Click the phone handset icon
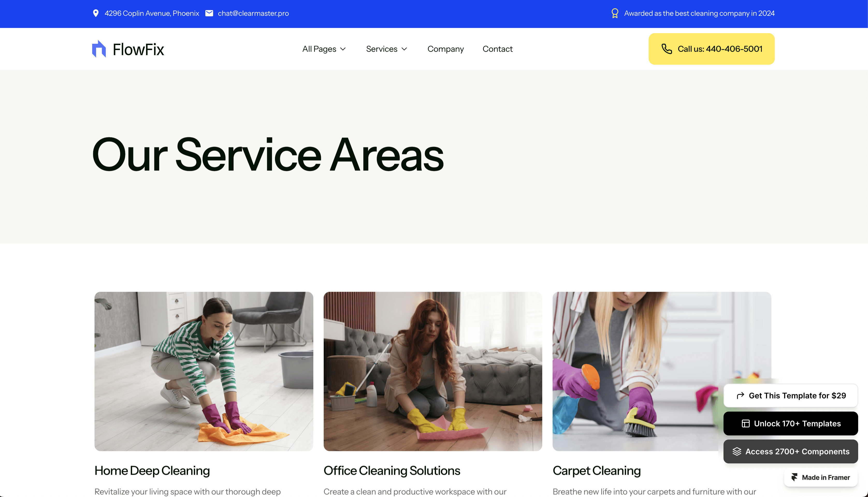This screenshot has height=497, width=868. pyautogui.click(x=667, y=49)
